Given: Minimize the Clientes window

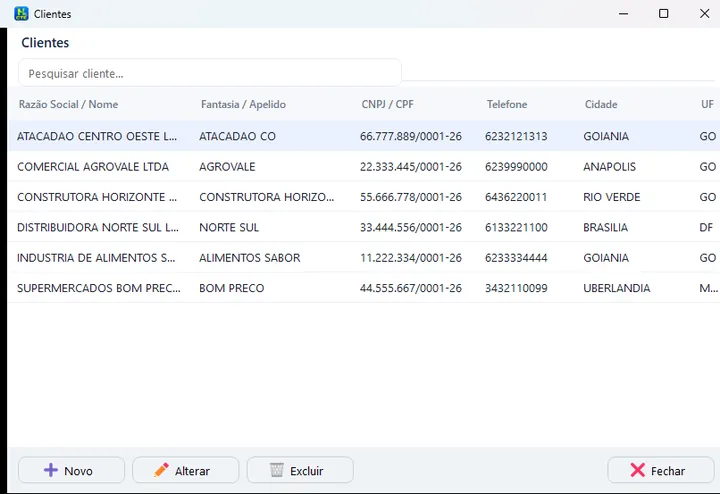Looking at the screenshot, I should pos(623,14).
